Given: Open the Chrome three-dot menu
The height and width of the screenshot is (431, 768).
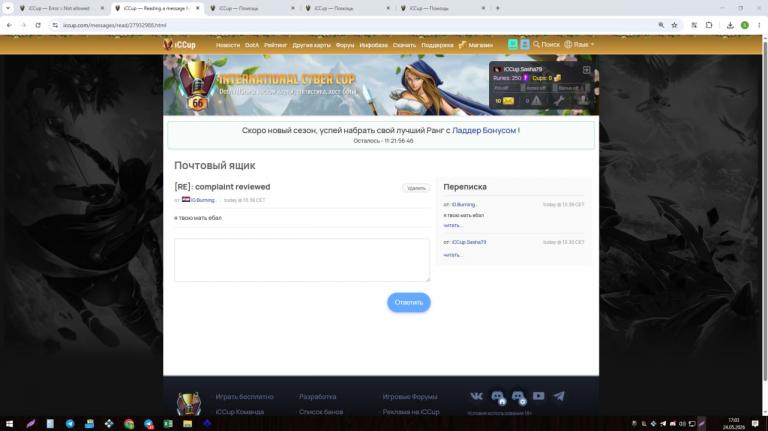Looking at the screenshot, I should point(759,25).
